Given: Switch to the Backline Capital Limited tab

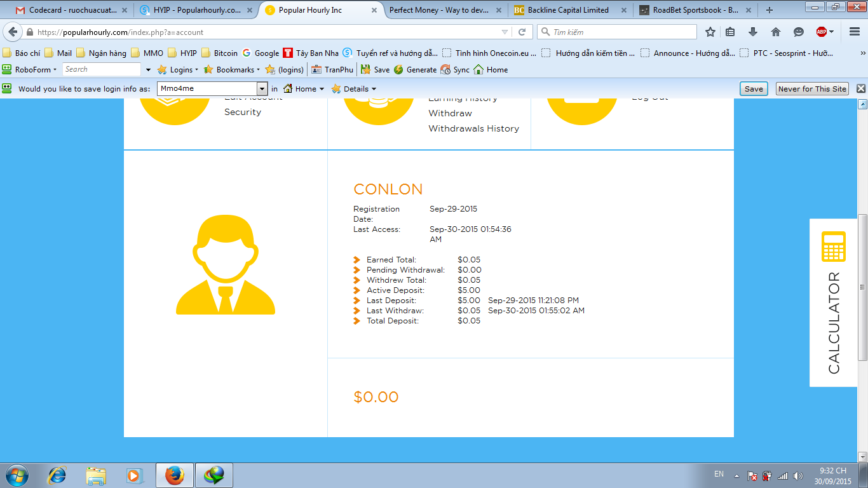Looking at the screenshot, I should coord(570,10).
